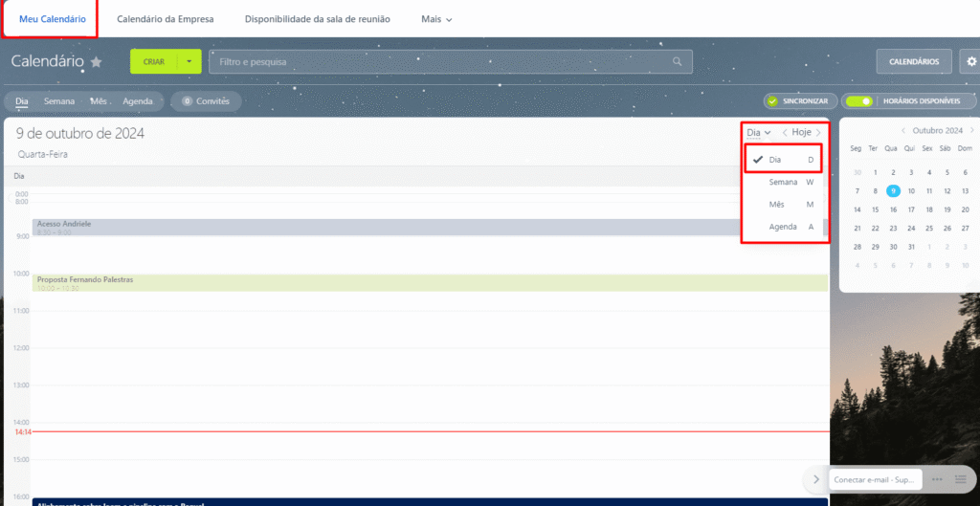
Task: Open the Mais dropdown in top navigation
Action: 436,19
